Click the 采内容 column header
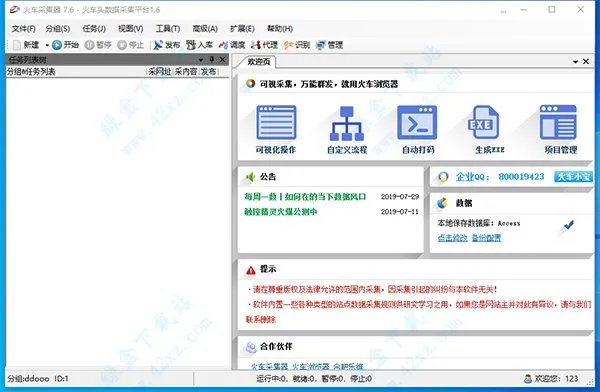The width and height of the screenshot is (600, 392). tap(186, 72)
